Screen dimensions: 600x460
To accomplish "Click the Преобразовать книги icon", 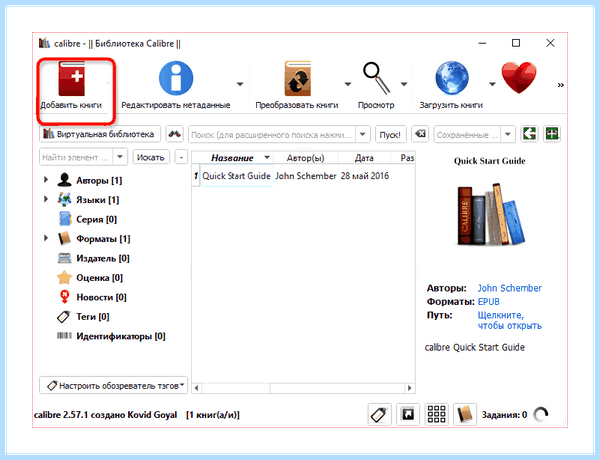I will pyautogui.click(x=298, y=78).
